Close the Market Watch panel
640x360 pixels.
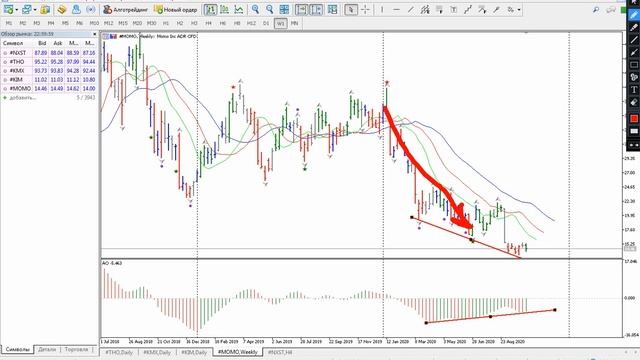95,34
